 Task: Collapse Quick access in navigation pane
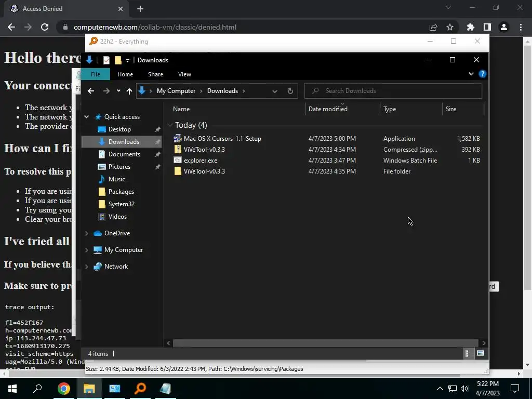point(87,117)
